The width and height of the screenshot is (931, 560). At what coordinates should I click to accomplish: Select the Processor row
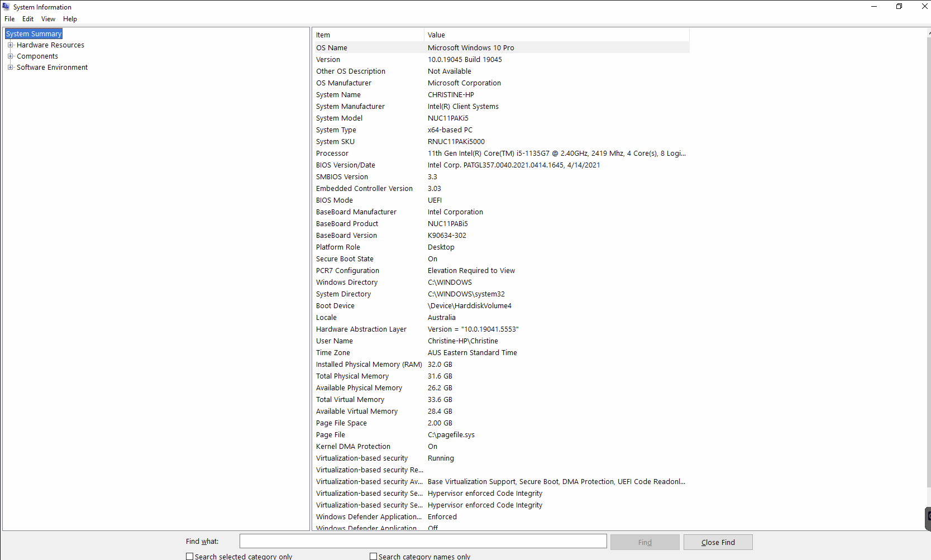click(x=501, y=154)
